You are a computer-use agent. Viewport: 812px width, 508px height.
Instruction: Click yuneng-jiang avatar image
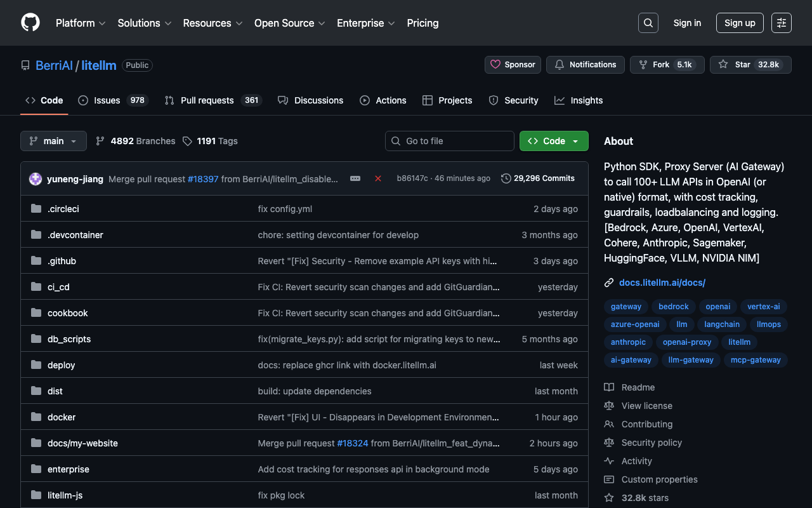[x=36, y=179]
